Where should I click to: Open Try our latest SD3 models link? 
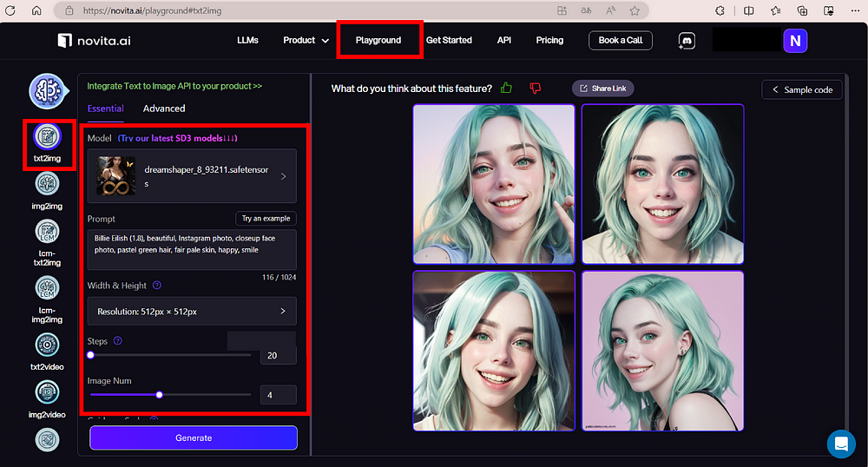click(177, 138)
